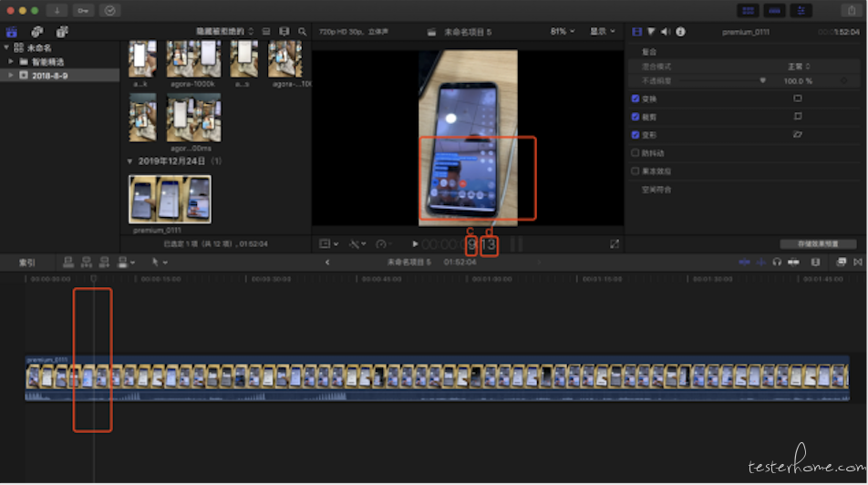Toggle the timeline layout button
Image resolution: width=868 pixels, height=485 pixels.
coord(774,11)
